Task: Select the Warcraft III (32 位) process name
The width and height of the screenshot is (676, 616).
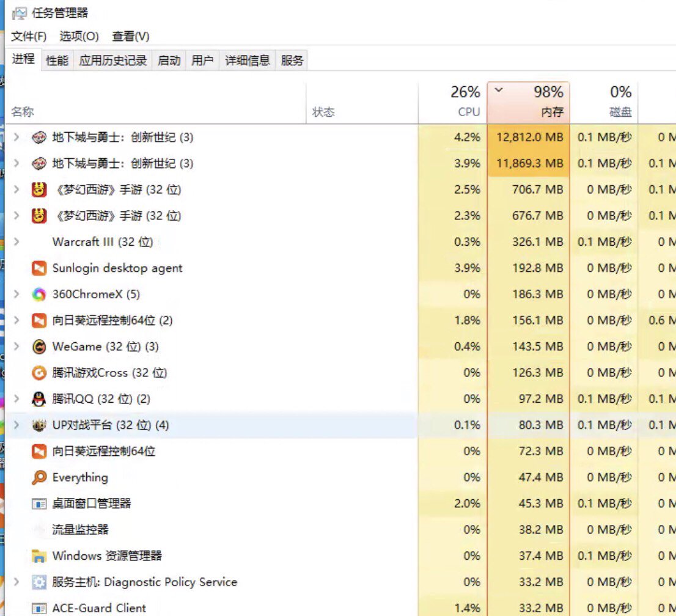Action: (103, 242)
